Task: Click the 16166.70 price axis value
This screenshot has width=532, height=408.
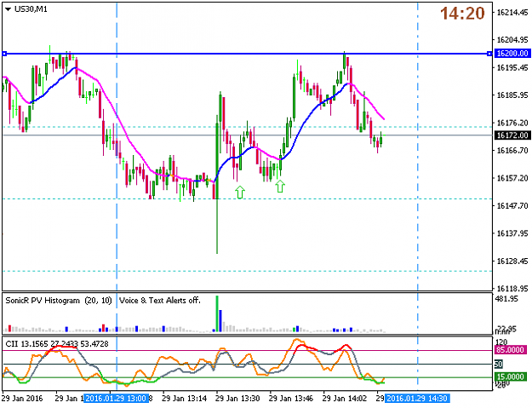Action: tap(512, 151)
